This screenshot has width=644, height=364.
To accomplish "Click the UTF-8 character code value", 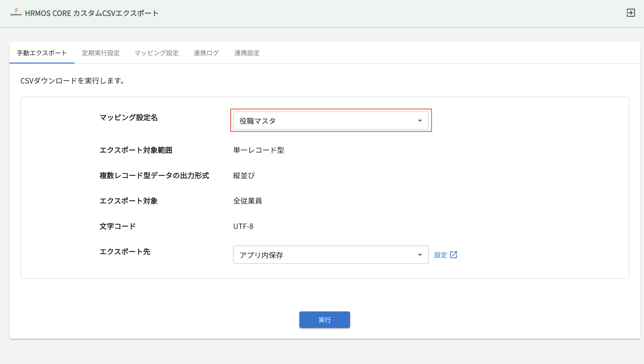I will (243, 226).
